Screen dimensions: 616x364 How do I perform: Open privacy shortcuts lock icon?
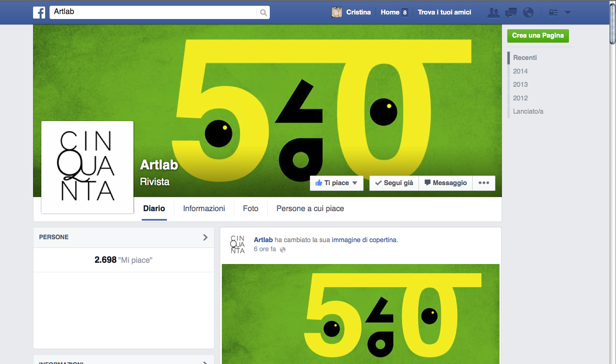point(553,13)
